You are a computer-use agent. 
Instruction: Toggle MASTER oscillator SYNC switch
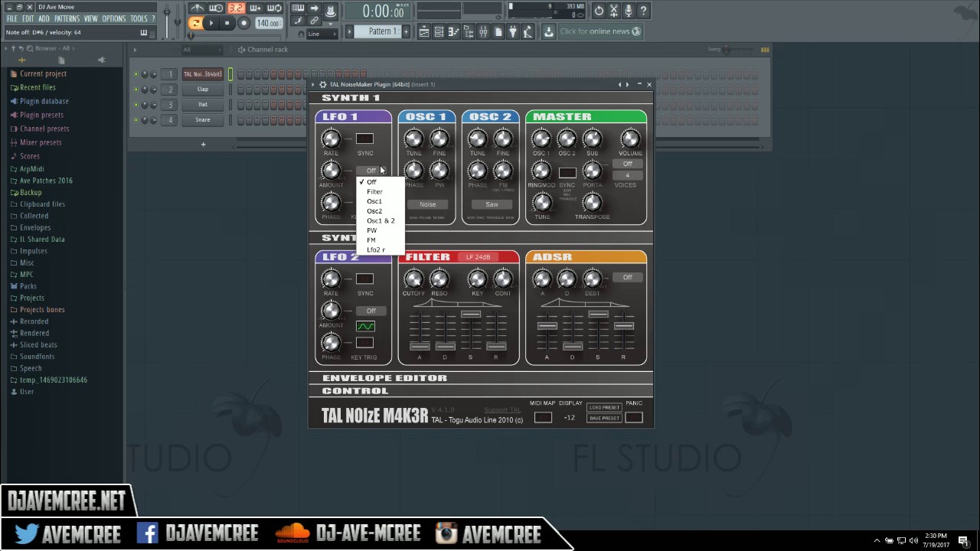point(567,172)
